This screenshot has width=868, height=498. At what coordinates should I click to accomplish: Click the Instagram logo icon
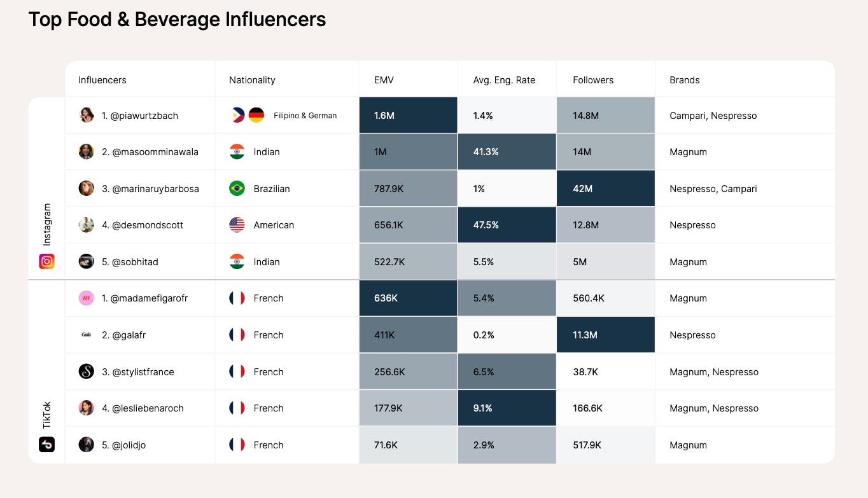pyautogui.click(x=46, y=261)
